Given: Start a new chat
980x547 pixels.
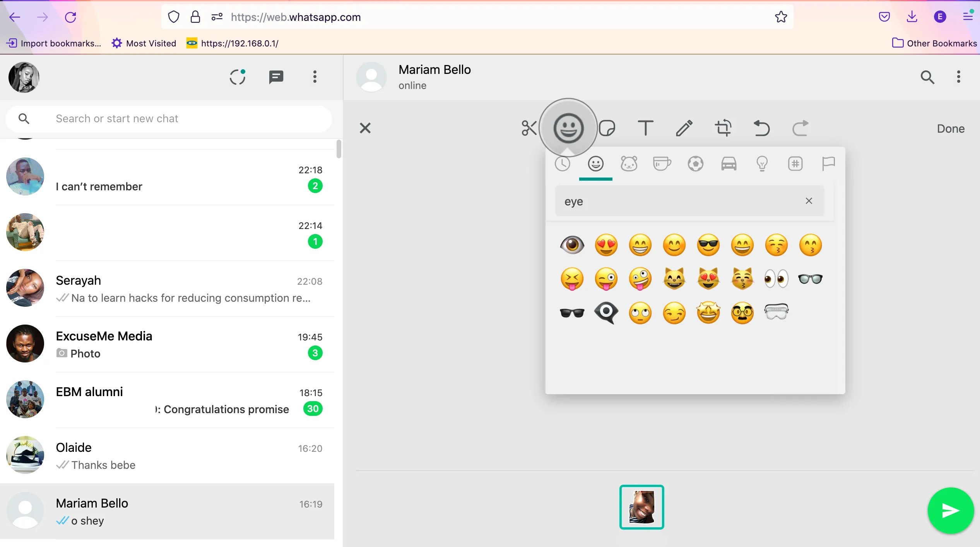Looking at the screenshot, I should pos(276,77).
